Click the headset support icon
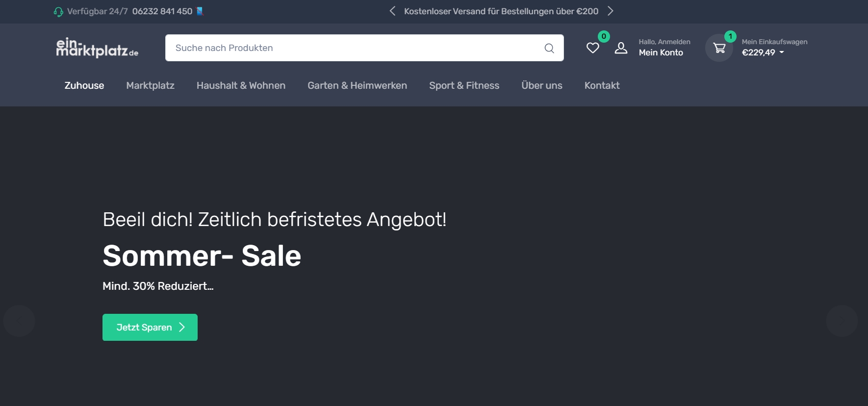 pyautogui.click(x=58, y=12)
